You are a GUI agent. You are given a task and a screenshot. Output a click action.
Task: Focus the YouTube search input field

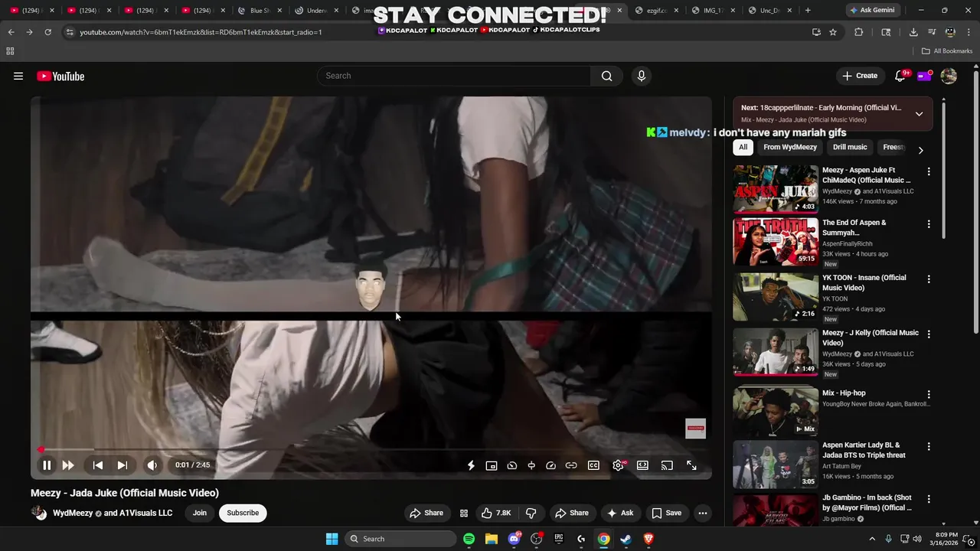(x=453, y=76)
